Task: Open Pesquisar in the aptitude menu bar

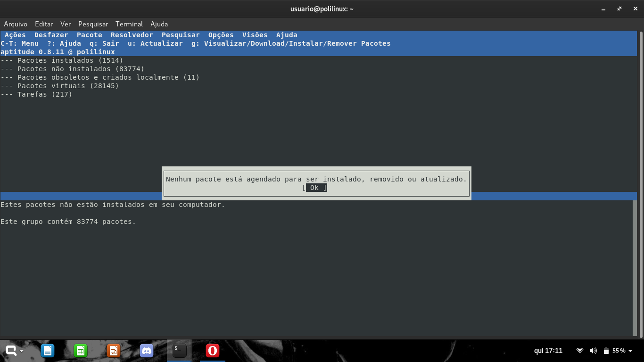Action: point(181,35)
